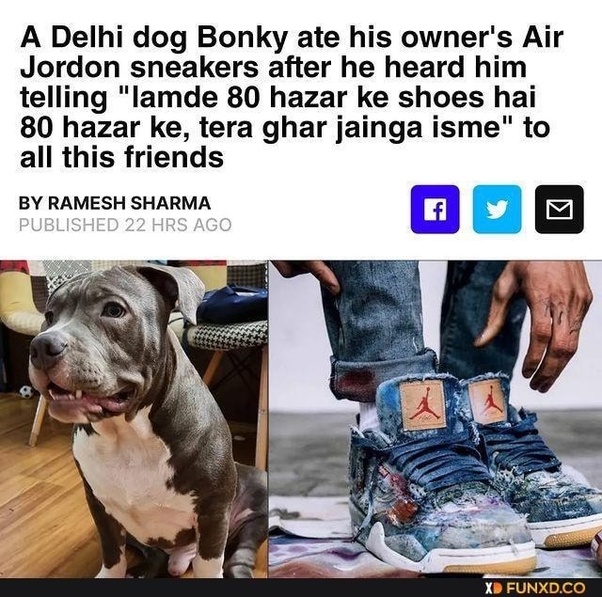Image resolution: width=602 pixels, height=597 pixels.
Task: Click the houndstooth-patterned chair seat
Action: click(227, 336)
